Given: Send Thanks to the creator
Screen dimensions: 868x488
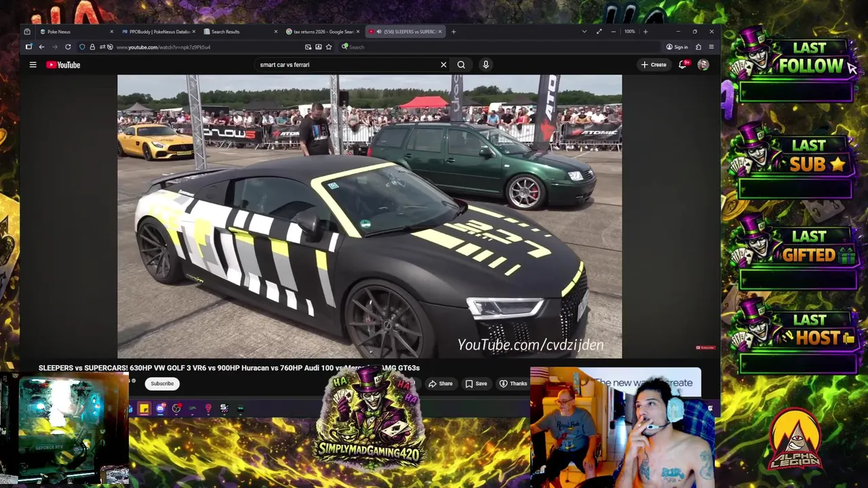Looking at the screenshot, I should pyautogui.click(x=513, y=384).
